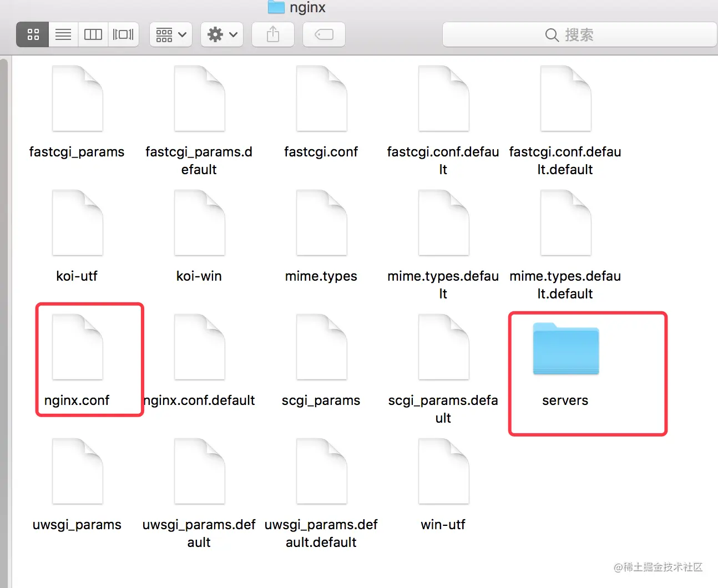
Task: Select the mime.types.default.default file icon
Action: point(566,223)
